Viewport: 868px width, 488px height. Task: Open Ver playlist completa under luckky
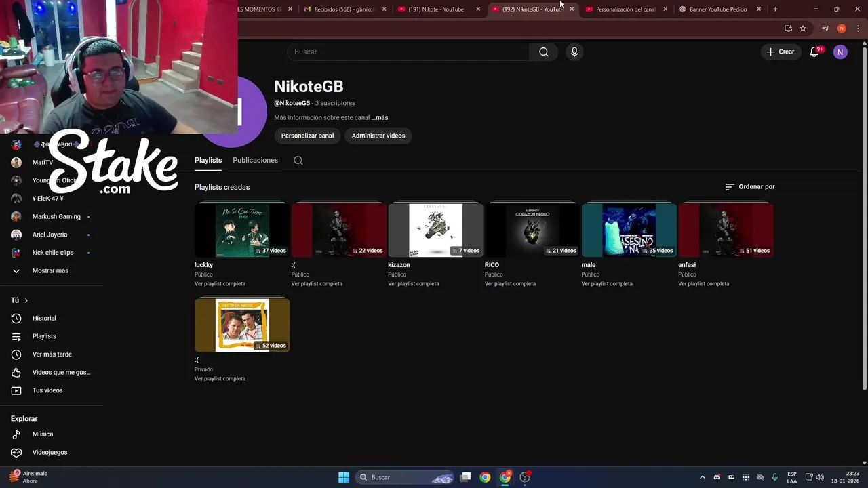pos(220,284)
